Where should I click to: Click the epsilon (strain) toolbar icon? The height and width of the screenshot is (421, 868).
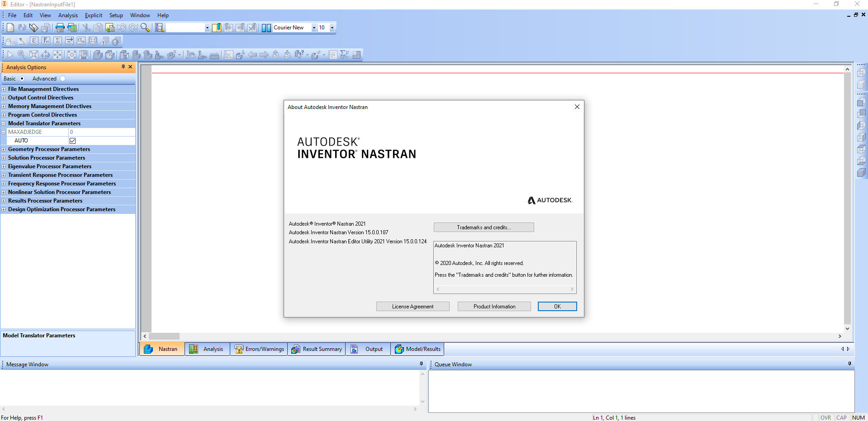click(x=34, y=41)
